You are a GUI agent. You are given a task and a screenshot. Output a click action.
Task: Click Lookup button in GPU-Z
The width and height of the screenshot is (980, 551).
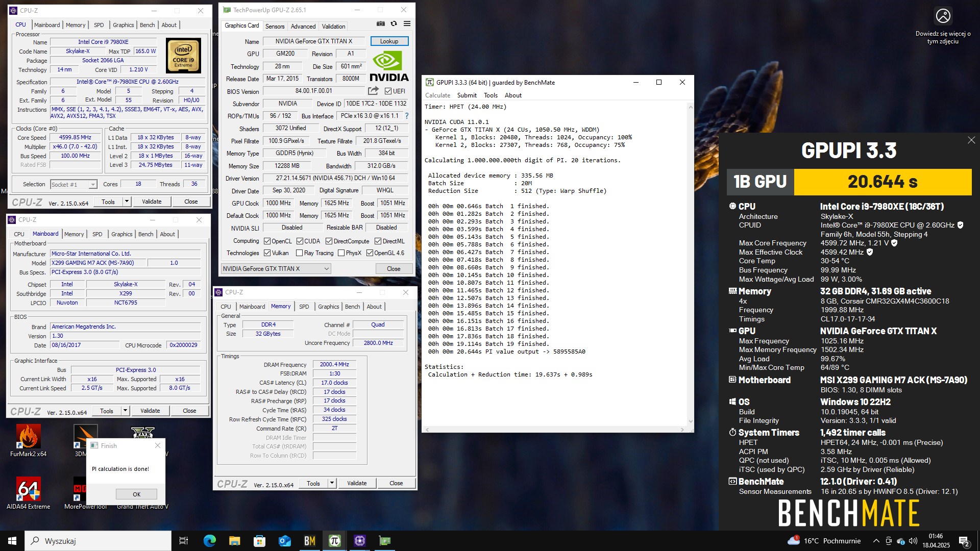(x=389, y=41)
